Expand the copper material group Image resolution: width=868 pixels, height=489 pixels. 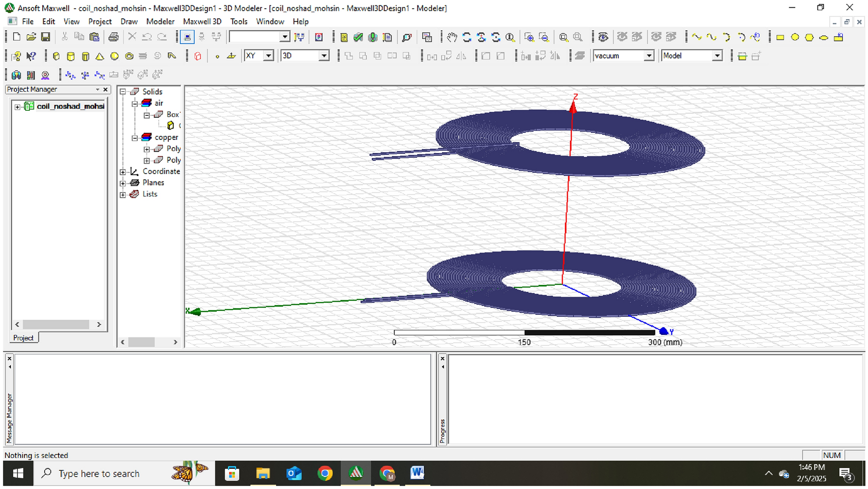135,137
